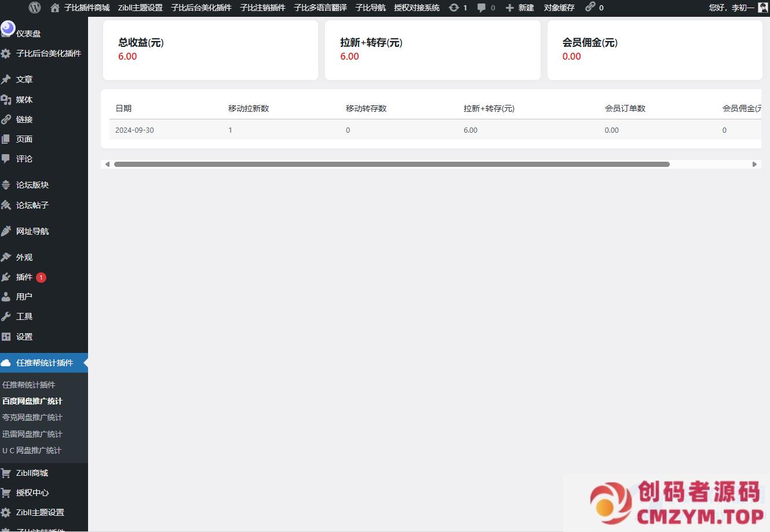Open the site home icon
The width and height of the screenshot is (770, 532).
point(55,8)
